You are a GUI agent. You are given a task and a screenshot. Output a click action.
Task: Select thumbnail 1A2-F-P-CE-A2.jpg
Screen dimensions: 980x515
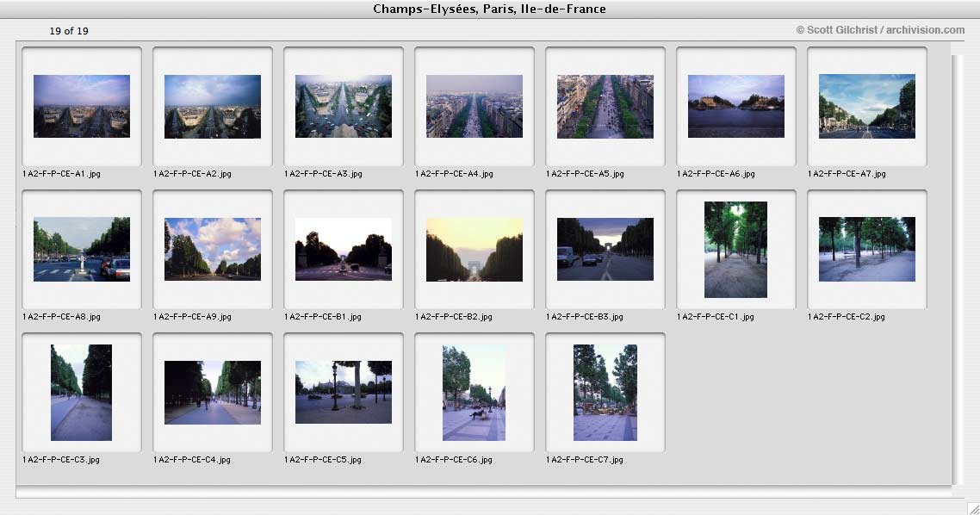coord(213,106)
